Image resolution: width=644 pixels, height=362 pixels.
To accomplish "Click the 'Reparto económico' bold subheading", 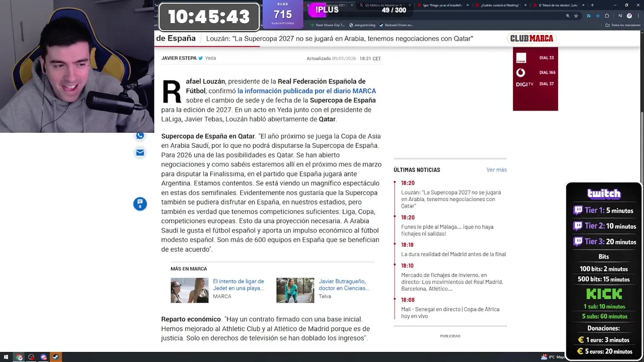I will (191, 319).
